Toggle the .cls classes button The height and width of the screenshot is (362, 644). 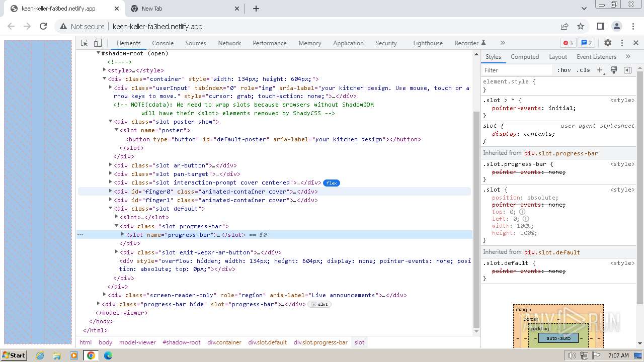(583, 70)
